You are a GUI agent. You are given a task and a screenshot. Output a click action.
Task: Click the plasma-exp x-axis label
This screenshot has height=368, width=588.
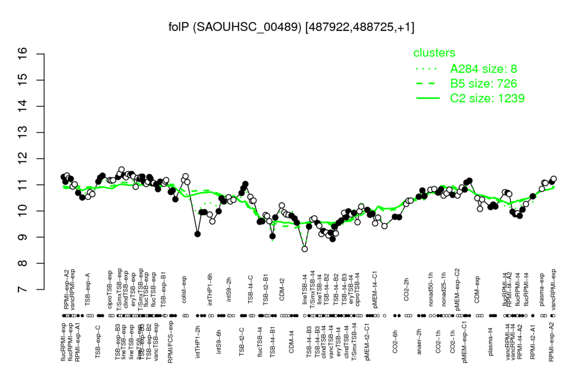(x=542, y=287)
